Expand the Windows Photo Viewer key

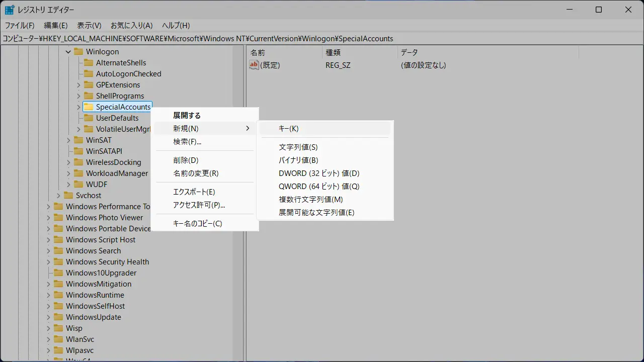[x=48, y=218]
